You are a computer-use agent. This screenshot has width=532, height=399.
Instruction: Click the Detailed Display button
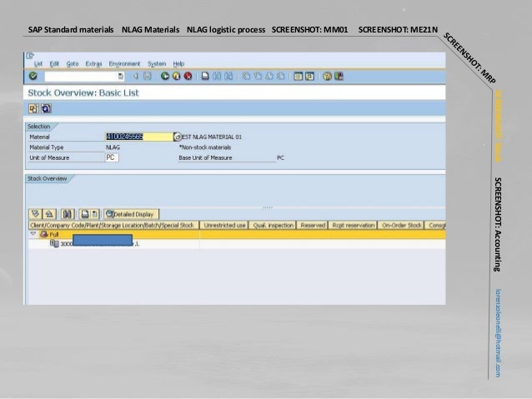[131, 214]
